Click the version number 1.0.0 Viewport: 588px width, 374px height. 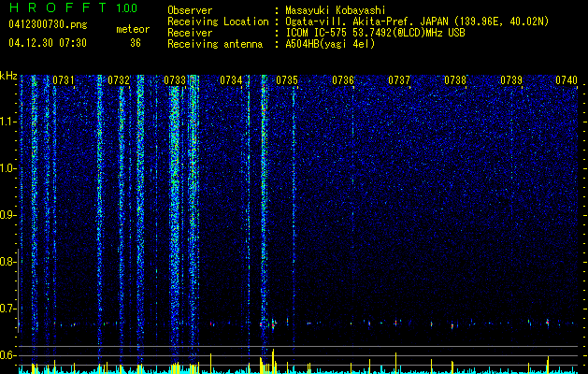pos(127,7)
